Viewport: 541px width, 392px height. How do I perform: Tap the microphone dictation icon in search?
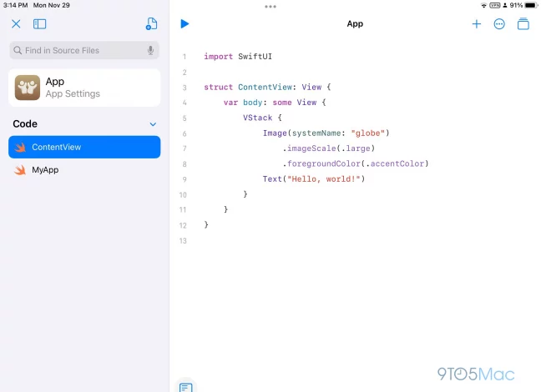pyautogui.click(x=150, y=50)
